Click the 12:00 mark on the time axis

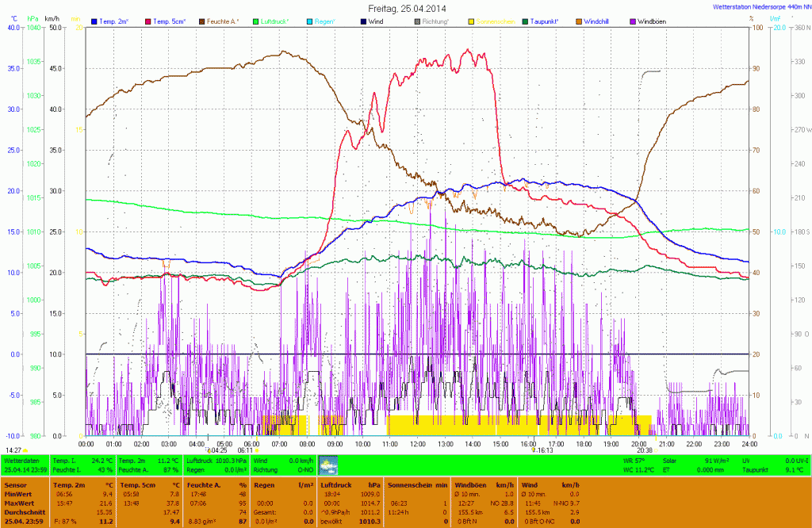[x=417, y=444]
